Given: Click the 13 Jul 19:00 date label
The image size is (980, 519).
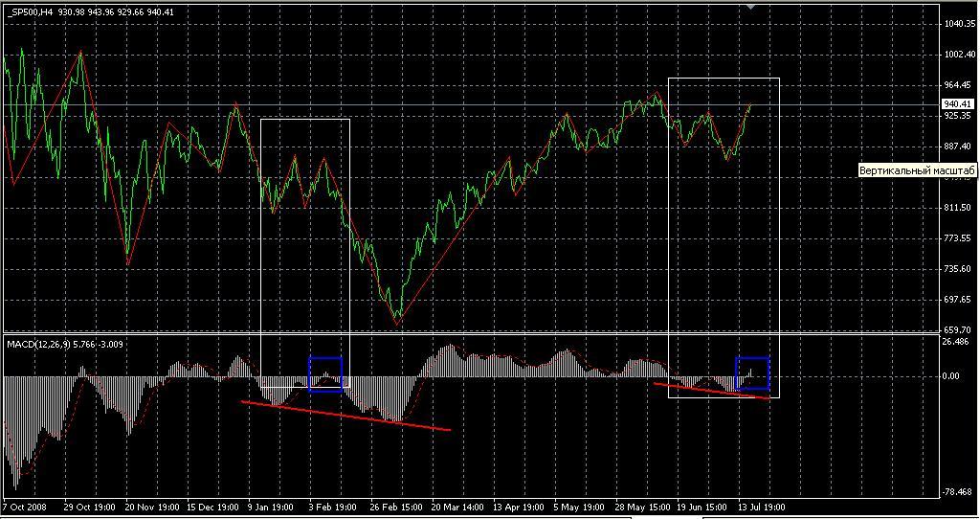Looking at the screenshot, I should (761, 507).
